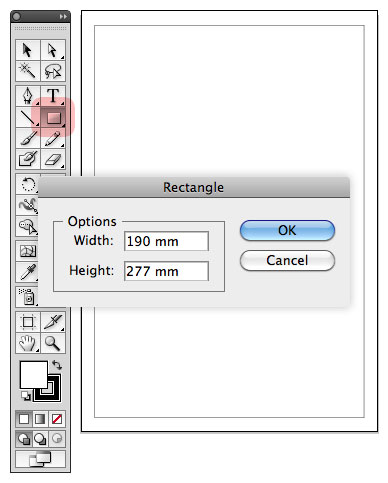Image resolution: width=388 pixels, height=483 pixels.
Task: Click the white Fill color swatch
Action: click(34, 375)
